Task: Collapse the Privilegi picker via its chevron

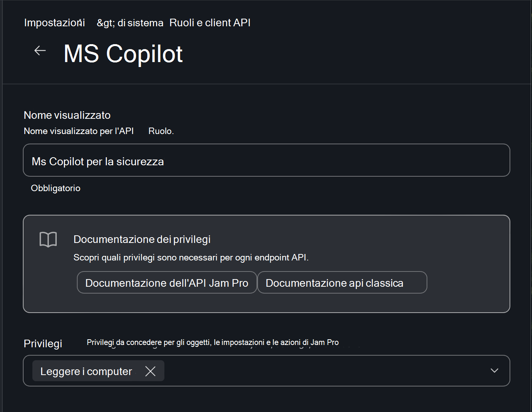Action: point(494,370)
